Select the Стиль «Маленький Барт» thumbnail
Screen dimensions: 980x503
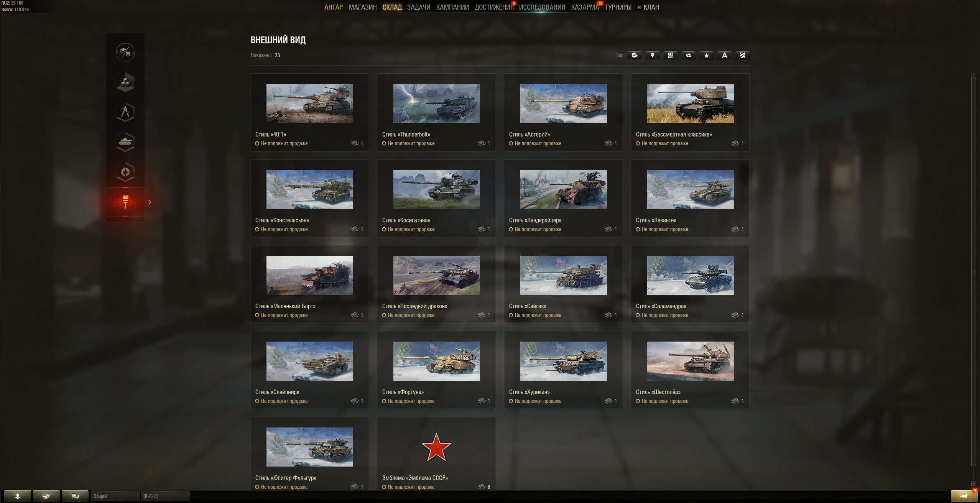click(310, 275)
